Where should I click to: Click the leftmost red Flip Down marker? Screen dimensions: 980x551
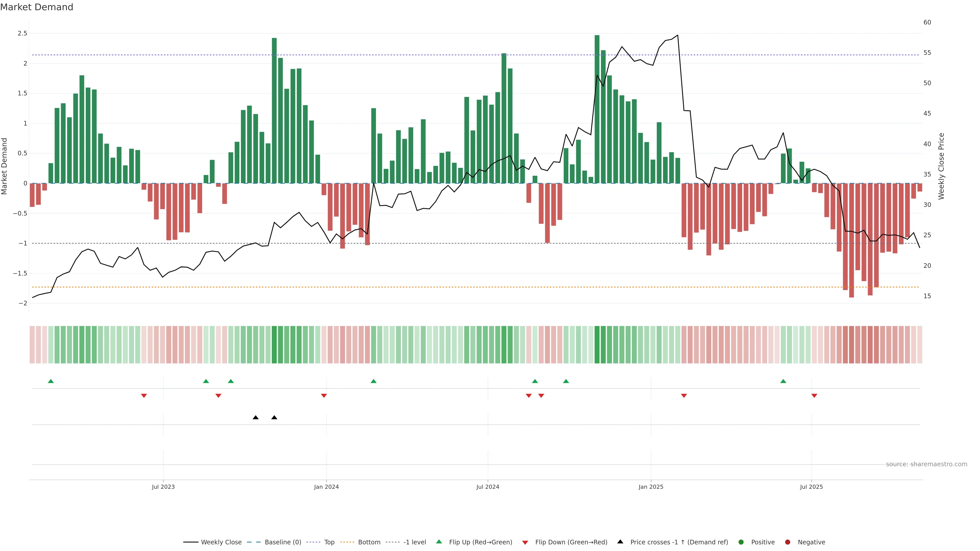point(144,396)
